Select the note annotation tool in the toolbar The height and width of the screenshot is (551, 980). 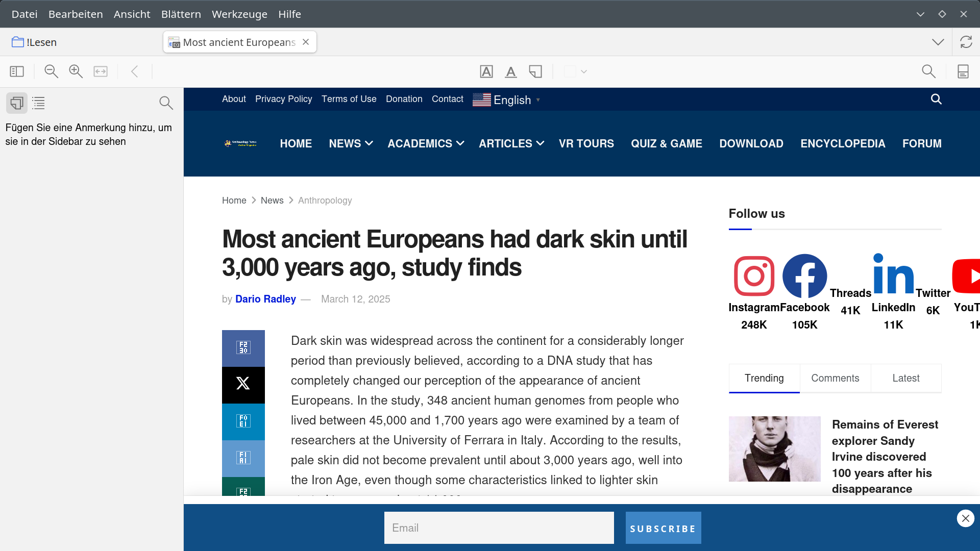(x=535, y=71)
